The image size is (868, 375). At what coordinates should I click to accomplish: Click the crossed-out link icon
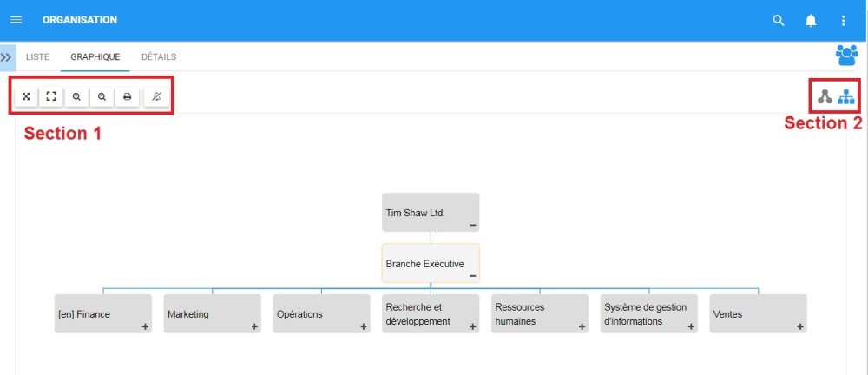[156, 96]
